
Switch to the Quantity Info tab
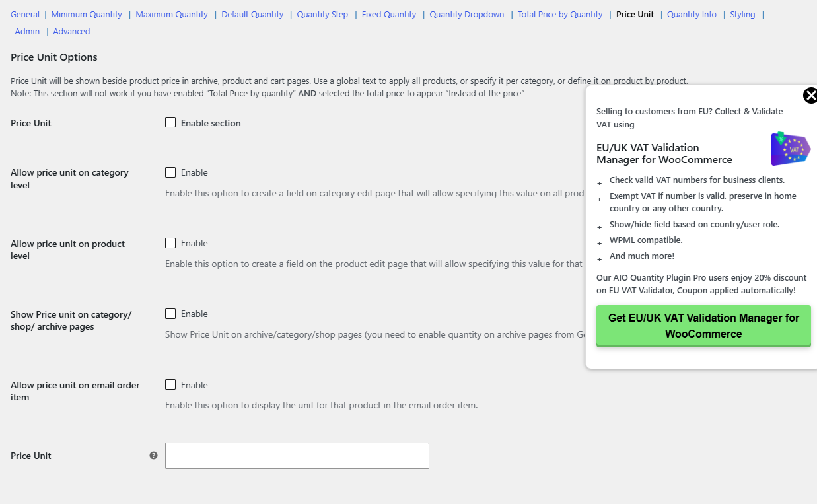692,14
